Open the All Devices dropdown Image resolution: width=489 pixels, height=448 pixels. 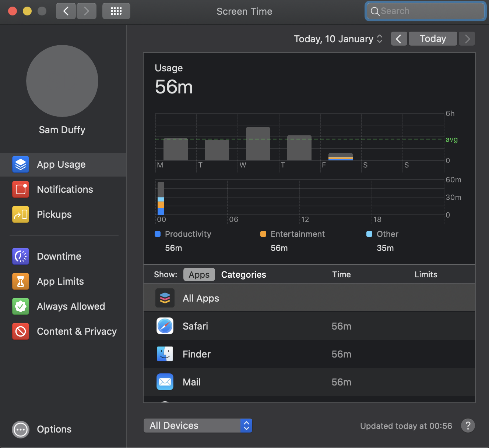198,426
